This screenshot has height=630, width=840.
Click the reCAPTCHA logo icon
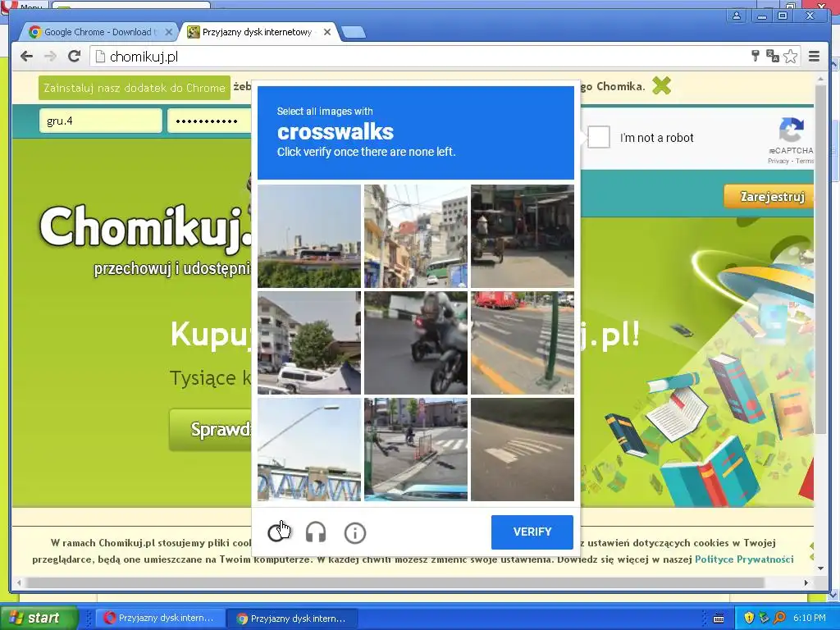pos(792,130)
